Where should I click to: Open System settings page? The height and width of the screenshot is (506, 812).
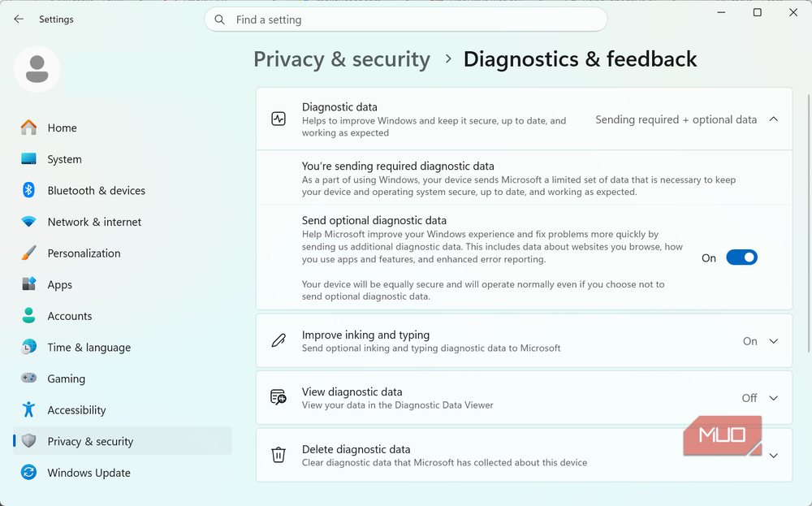[123, 159]
